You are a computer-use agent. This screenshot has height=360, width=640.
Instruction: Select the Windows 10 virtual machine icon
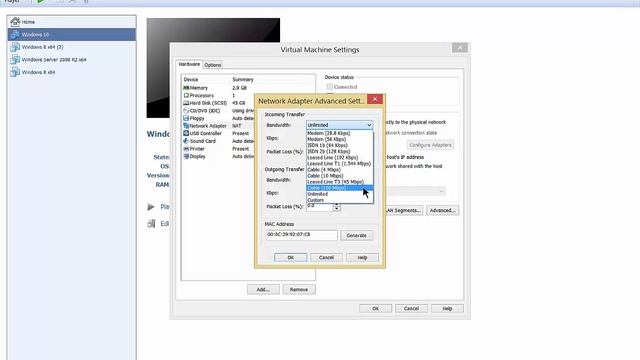pyautogui.click(x=15, y=34)
